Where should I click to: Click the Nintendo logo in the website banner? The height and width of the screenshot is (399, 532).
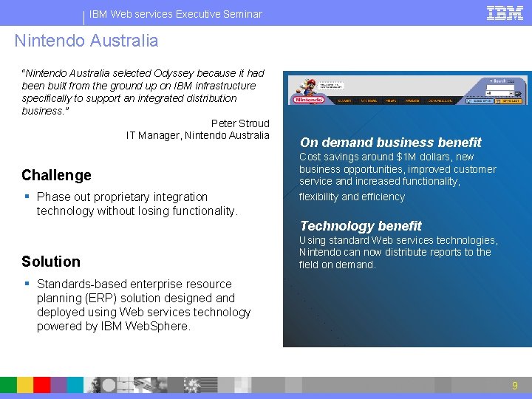[x=309, y=100]
